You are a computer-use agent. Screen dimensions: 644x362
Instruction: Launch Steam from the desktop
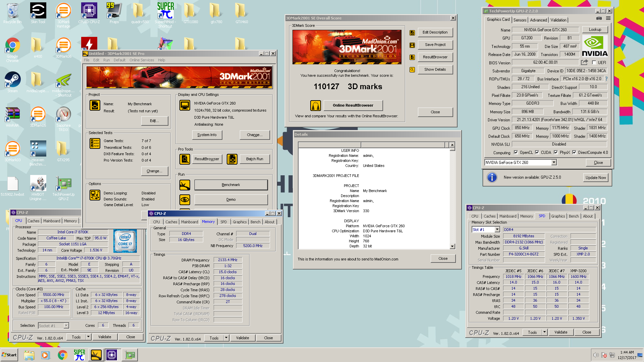point(12,82)
